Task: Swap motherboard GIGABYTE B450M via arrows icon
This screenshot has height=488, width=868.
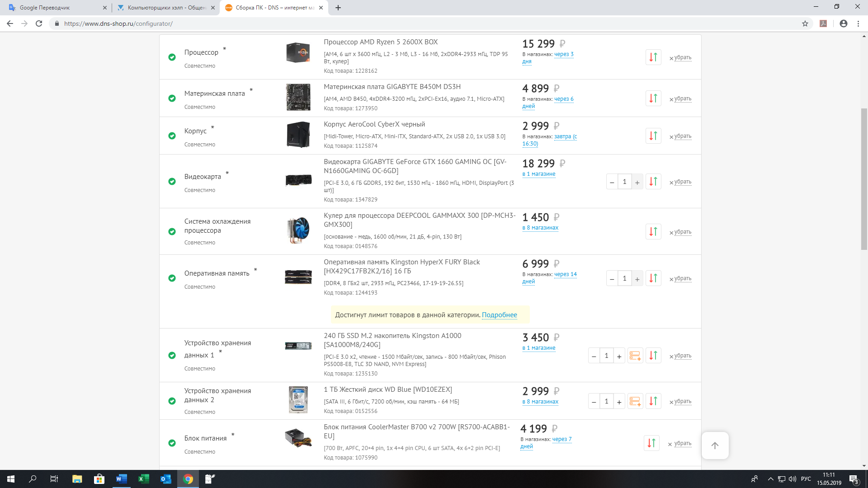Action: click(x=653, y=99)
